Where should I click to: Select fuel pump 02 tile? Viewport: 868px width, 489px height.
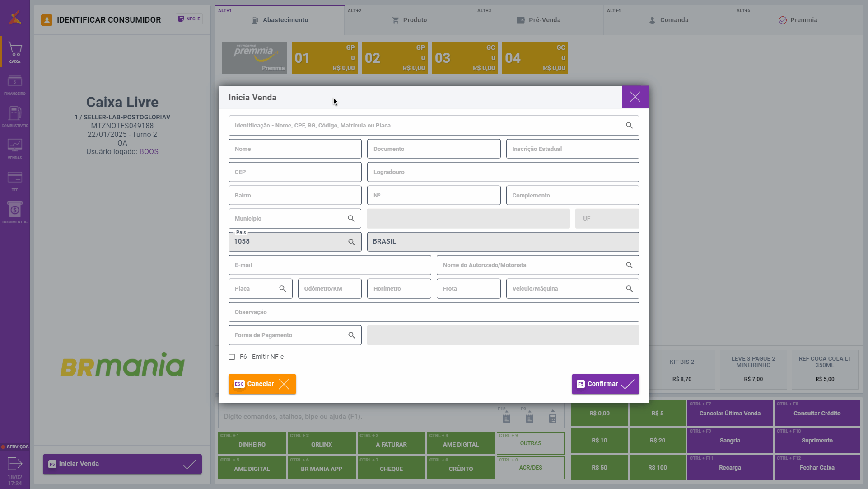(x=395, y=58)
